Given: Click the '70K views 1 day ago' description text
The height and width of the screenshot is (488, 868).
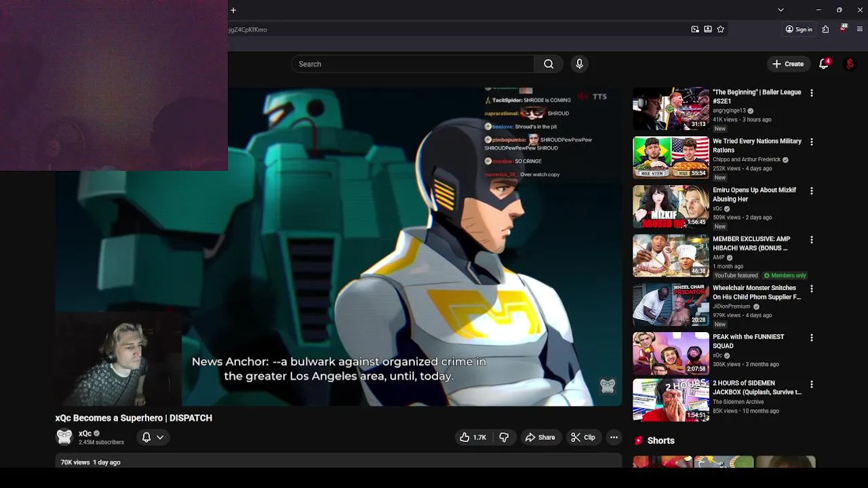Looking at the screenshot, I should [90, 462].
